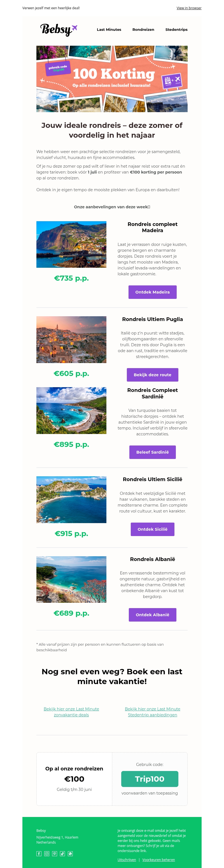Open the Facebook icon in footer
The image size is (224, 868).
point(39,853)
